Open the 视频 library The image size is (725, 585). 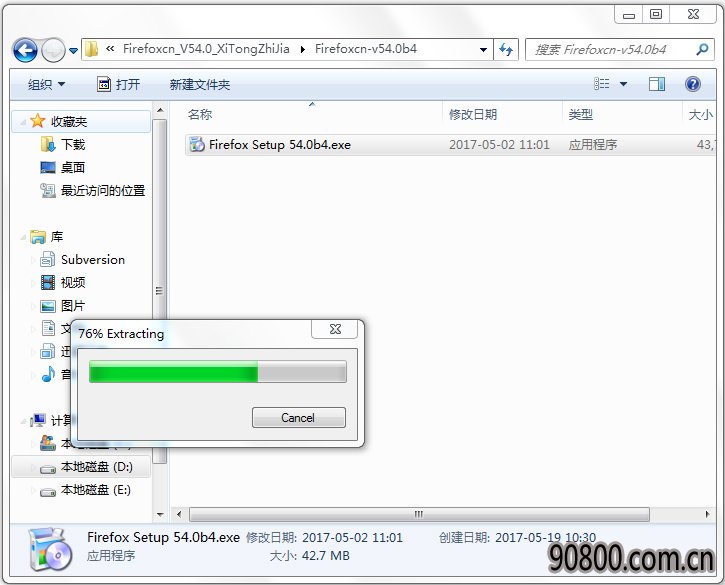[73, 283]
